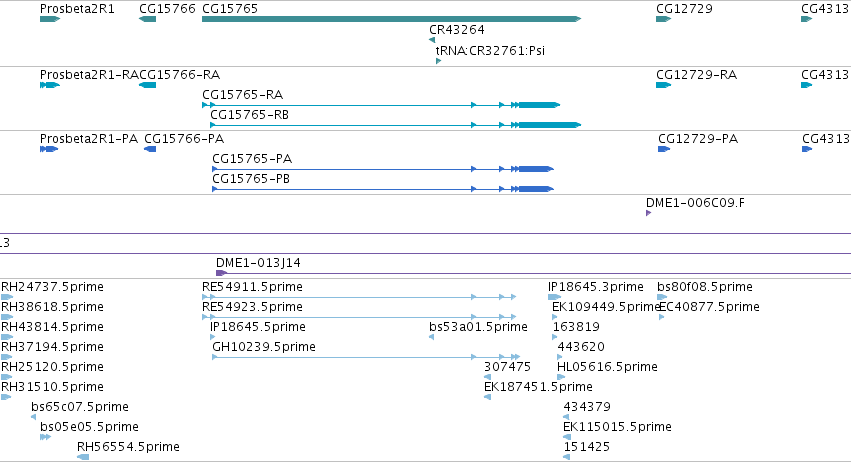
Task: Select the GH10239.5prime EST feature line
Action: coord(366,357)
